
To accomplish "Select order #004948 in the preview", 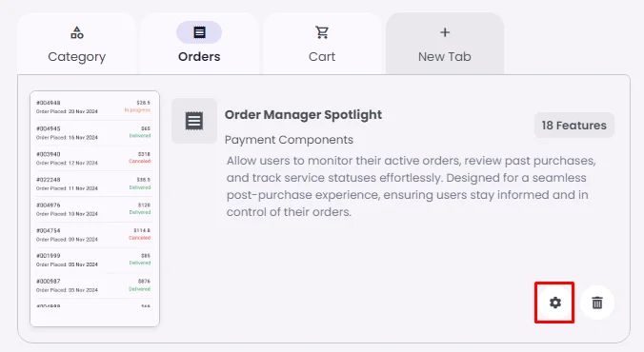I will click(93, 107).
